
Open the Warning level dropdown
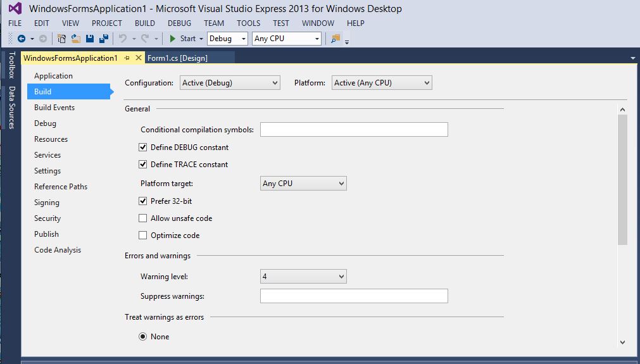(x=303, y=277)
